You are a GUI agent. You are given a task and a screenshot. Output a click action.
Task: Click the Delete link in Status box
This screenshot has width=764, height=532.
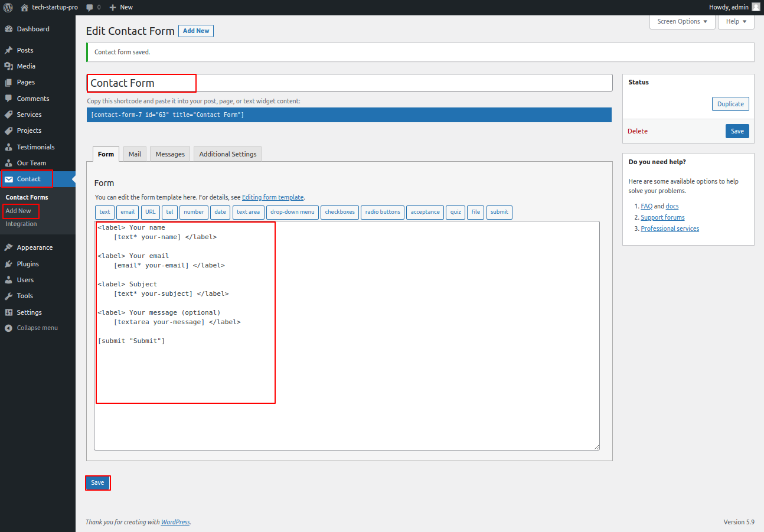coord(637,131)
